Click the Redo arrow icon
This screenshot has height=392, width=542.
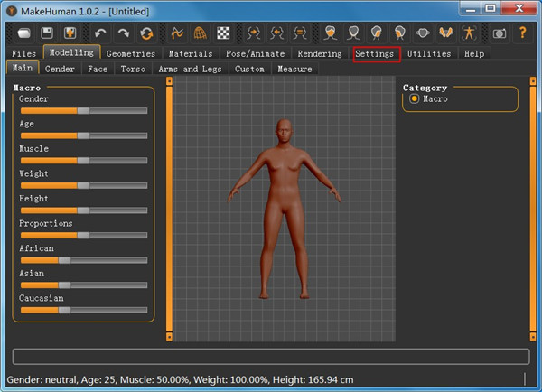123,33
